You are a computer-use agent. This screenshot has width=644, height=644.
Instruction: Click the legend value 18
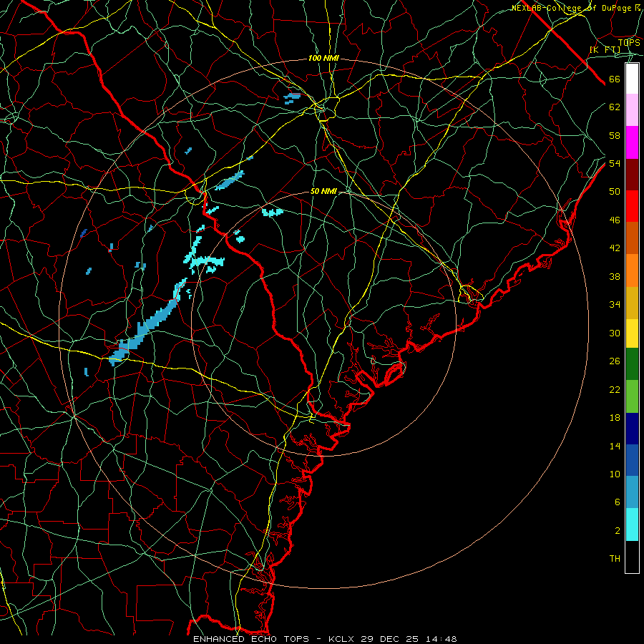click(615, 418)
